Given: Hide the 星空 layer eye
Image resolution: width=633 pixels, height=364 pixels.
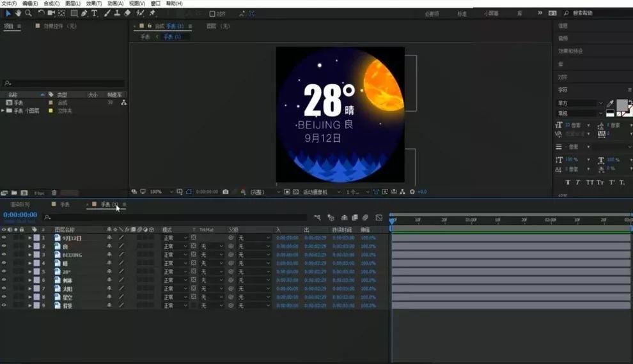Looking at the screenshot, I should pos(4,297).
